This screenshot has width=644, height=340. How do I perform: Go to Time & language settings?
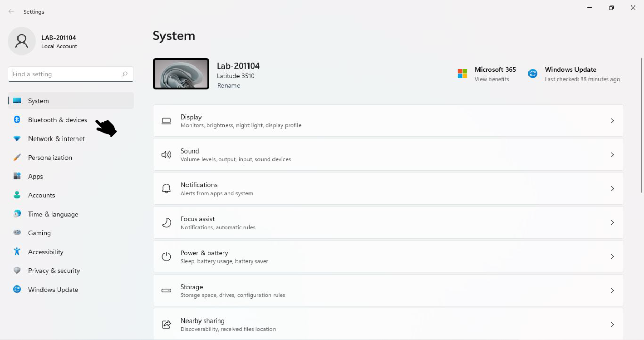click(x=53, y=214)
